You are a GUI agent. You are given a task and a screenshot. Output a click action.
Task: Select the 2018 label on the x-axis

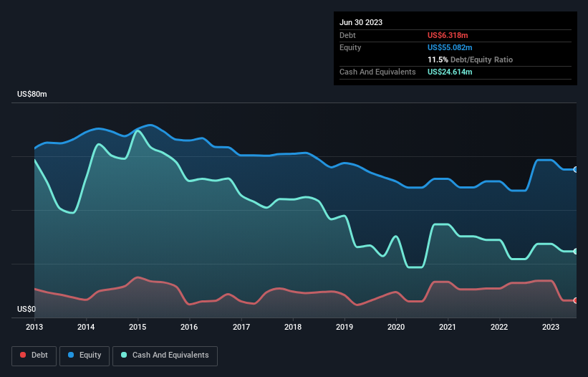tap(293, 328)
